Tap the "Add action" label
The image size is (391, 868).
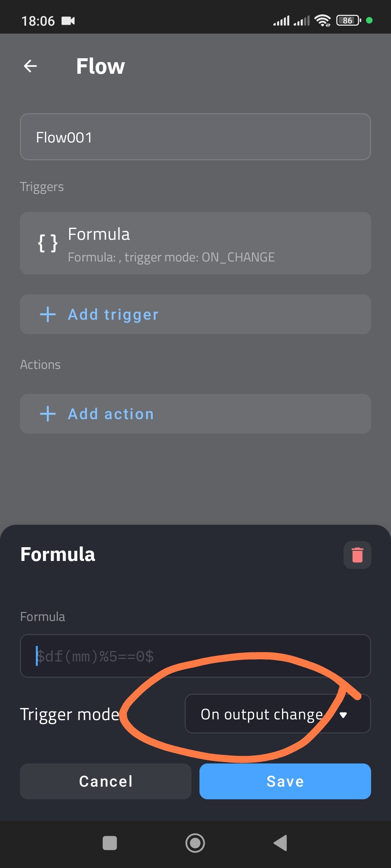coord(111,414)
